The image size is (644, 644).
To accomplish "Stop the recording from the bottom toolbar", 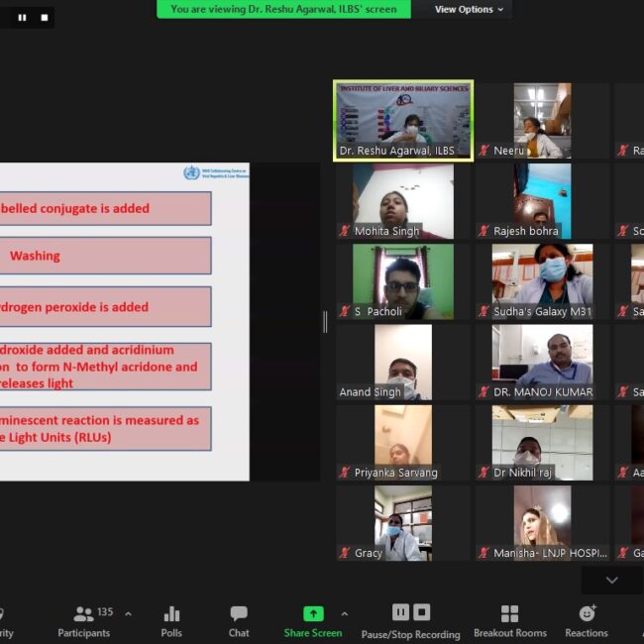I will (x=421, y=612).
